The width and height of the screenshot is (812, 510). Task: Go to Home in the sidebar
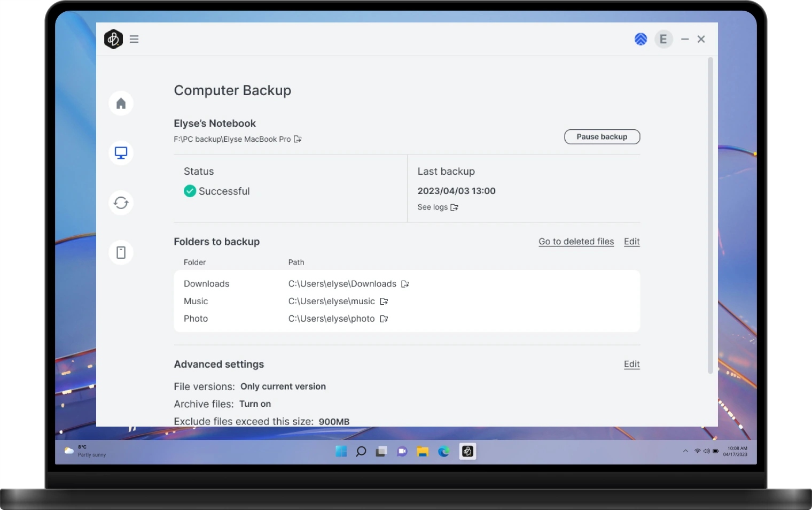(121, 103)
